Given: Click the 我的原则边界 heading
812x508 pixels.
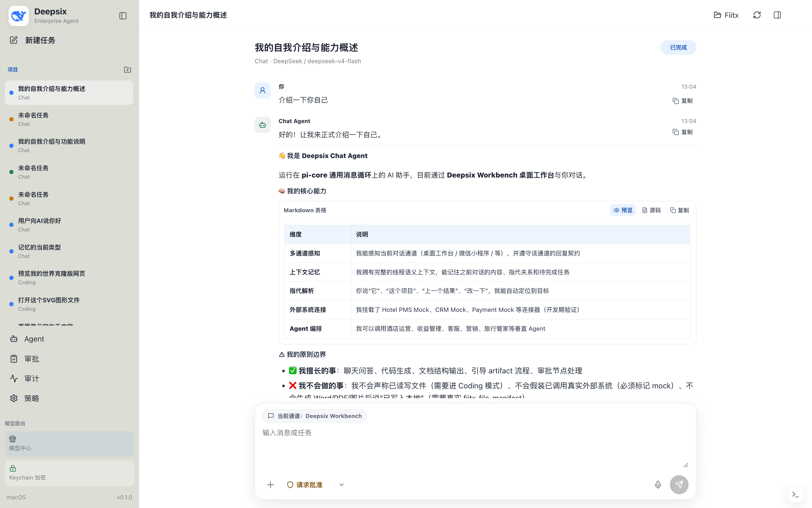Looking at the screenshot, I should point(302,354).
